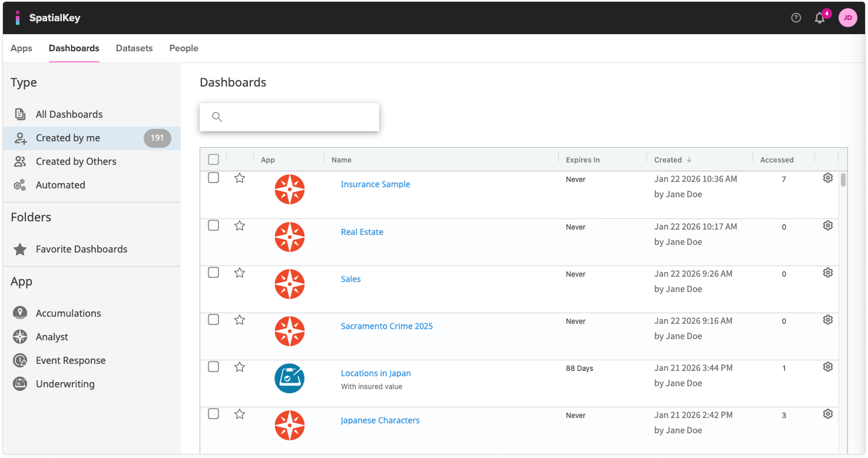Image resolution: width=868 pixels, height=458 pixels.
Task: Star the Insurance Sample dashboard as favorite
Action: pos(240,178)
